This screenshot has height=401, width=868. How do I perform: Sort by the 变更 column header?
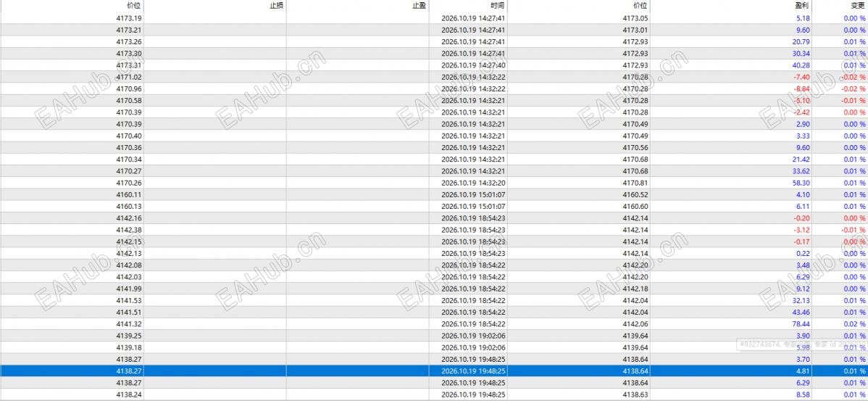point(858,6)
